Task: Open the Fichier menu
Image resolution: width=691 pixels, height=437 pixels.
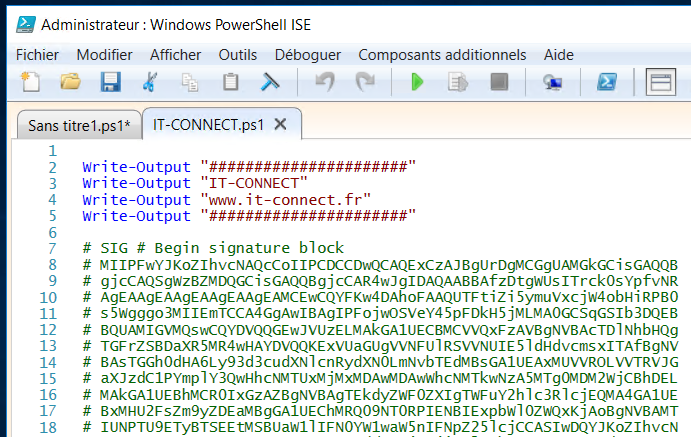Action: (37, 55)
